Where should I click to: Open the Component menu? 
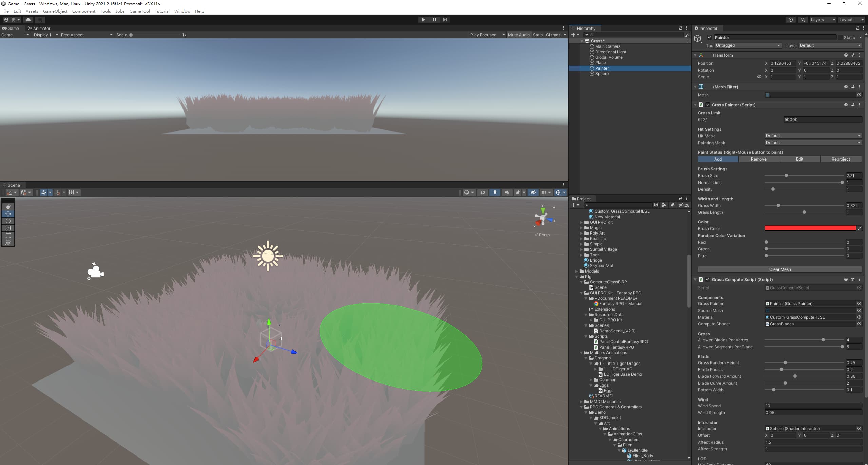point(84,11)
